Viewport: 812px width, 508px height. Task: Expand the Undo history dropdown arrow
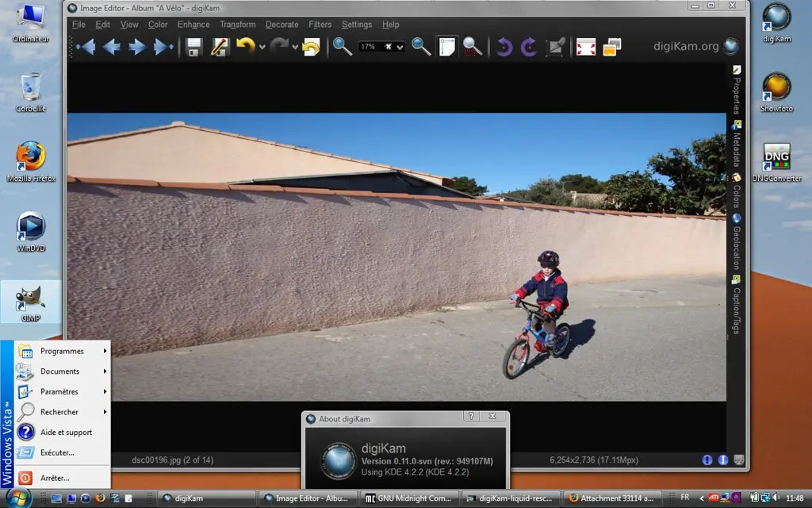tap(262, 48)
